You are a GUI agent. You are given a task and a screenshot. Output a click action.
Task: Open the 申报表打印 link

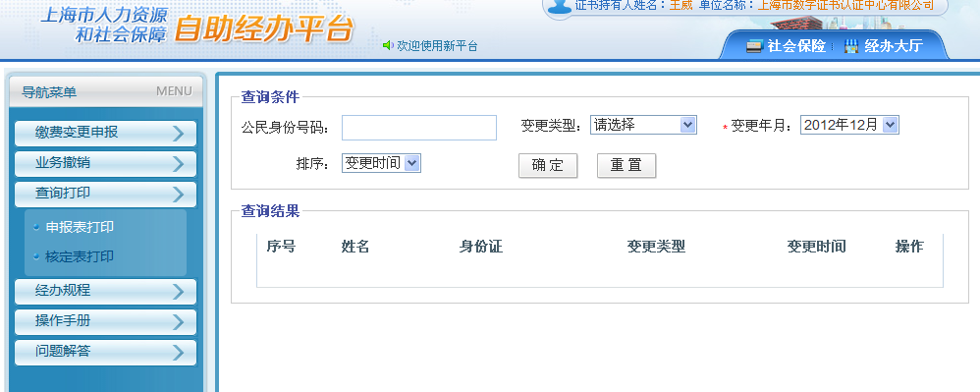(80, 228)
